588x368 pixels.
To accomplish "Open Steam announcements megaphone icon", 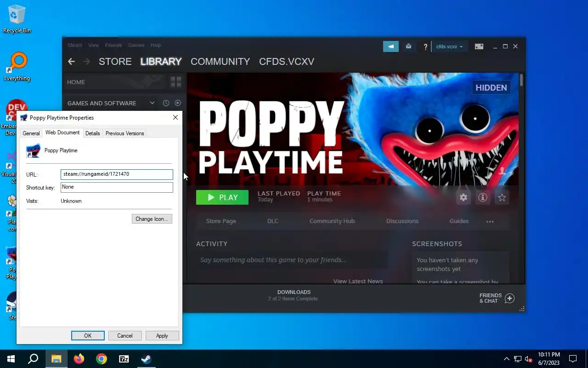I will pyautogui.click(x=391, y=46).
